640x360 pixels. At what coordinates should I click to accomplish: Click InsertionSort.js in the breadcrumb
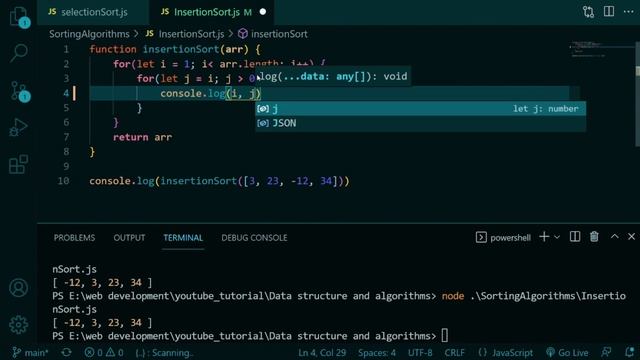point(191,34)
